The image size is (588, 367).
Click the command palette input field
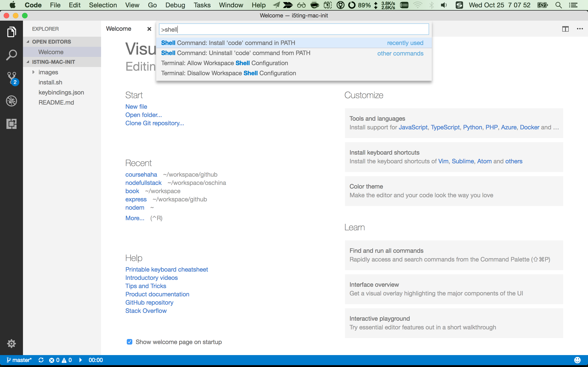click(294, 29)
